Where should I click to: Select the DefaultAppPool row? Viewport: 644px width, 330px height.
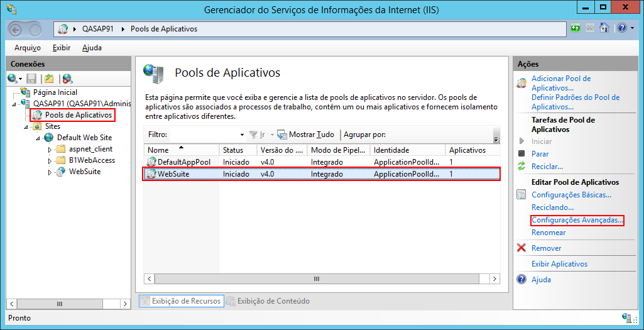click(322, 162)
